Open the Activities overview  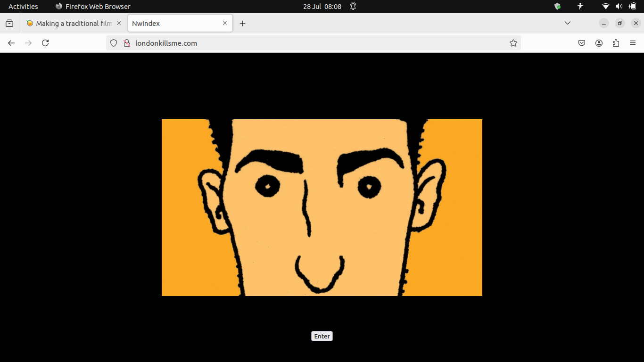23,6
